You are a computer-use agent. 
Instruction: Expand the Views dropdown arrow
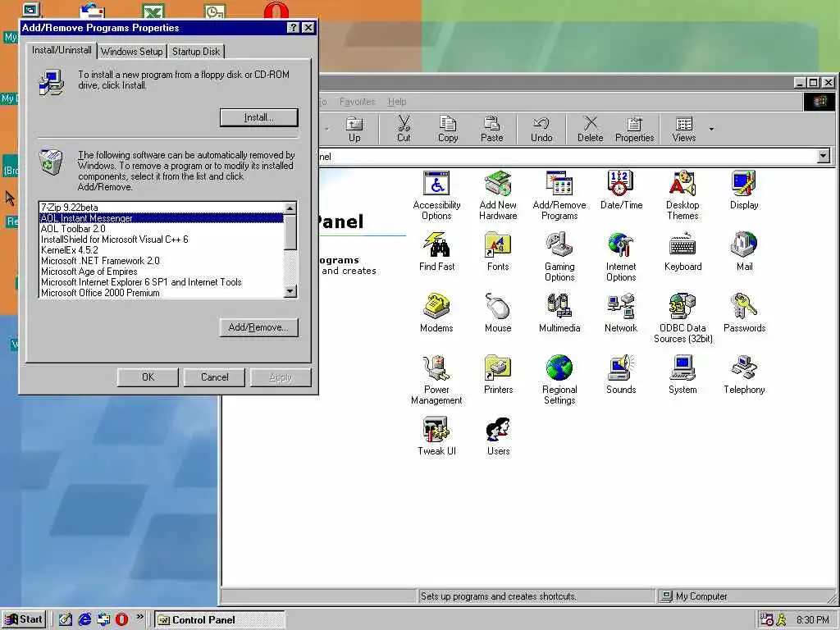tap(712, 129)
